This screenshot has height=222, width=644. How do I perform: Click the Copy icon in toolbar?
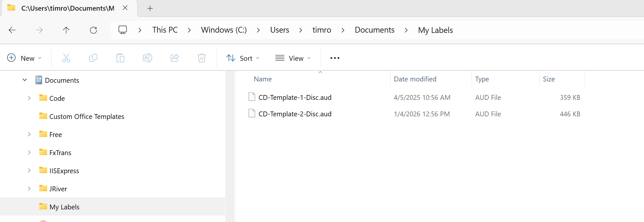click(x=93, y=58)
